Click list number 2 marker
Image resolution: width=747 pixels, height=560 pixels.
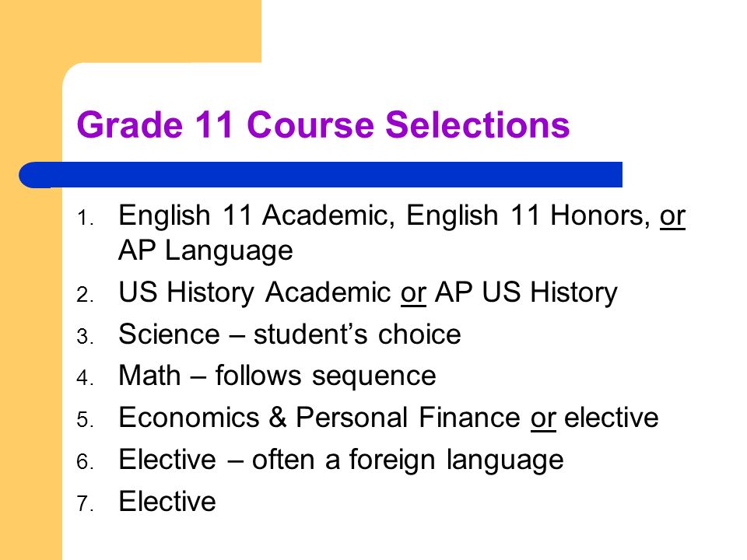(85, 295)
